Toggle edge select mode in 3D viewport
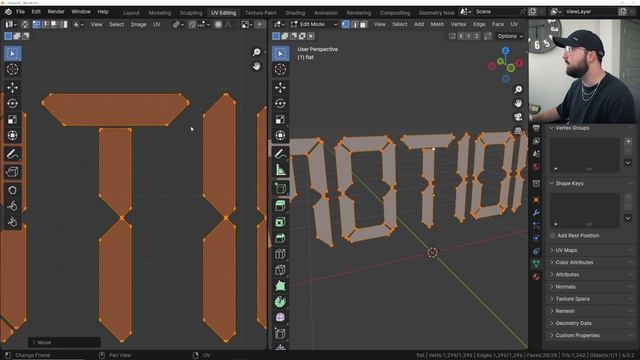The image size is (640, 360). pyautogui.click(x=354, y=24)
